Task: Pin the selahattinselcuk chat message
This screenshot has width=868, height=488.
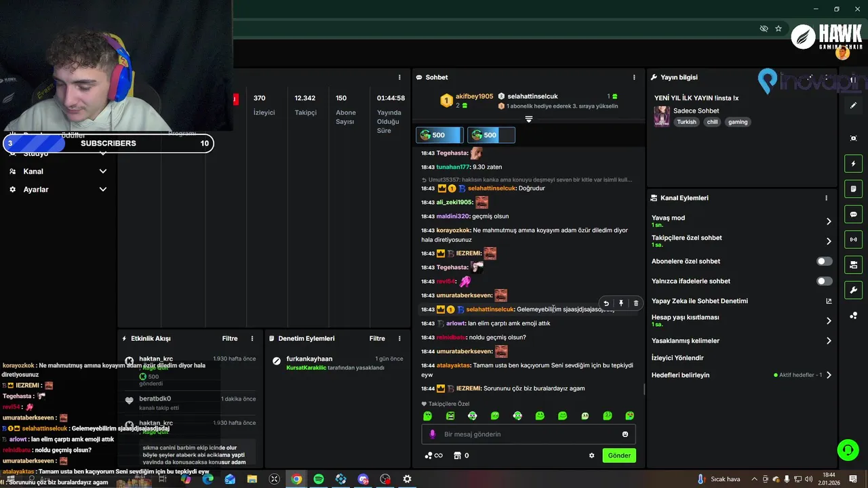Action: [621, 304]
